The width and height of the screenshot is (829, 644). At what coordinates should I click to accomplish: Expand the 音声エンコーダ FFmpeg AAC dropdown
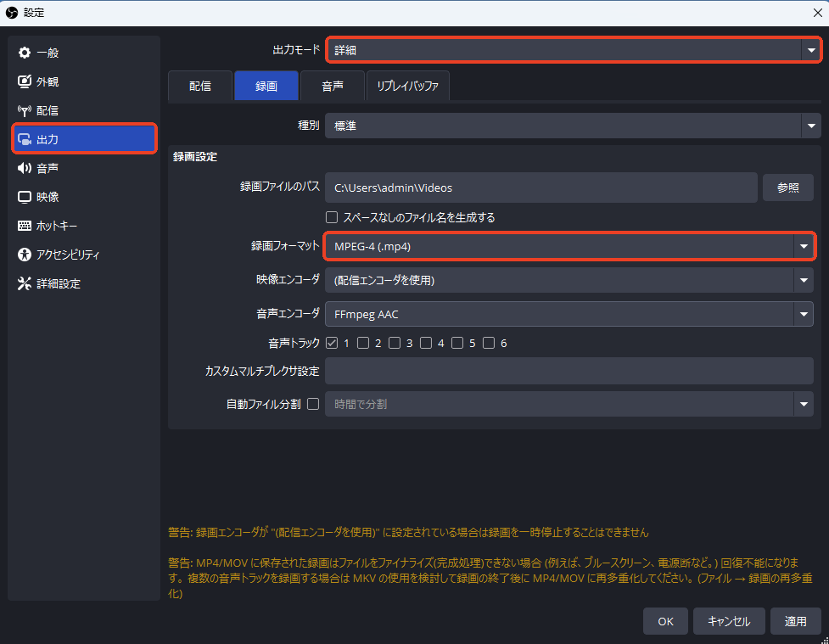(569, 314)
